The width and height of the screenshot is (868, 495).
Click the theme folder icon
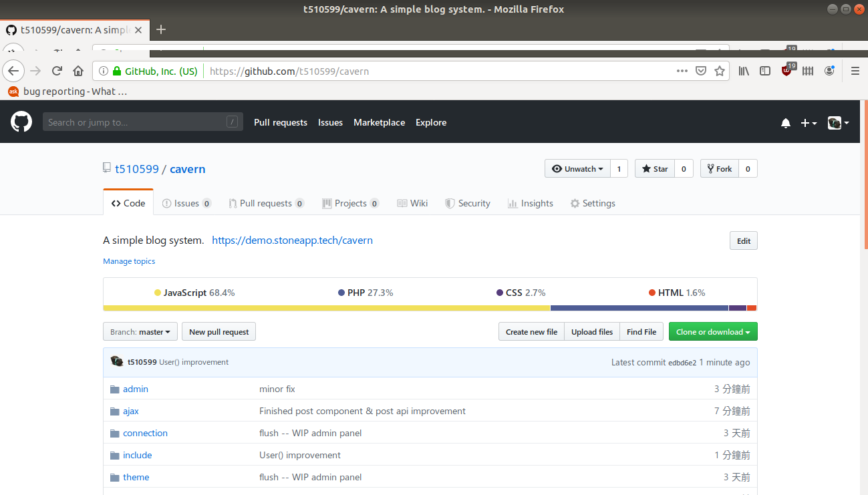tap(114, 477)
